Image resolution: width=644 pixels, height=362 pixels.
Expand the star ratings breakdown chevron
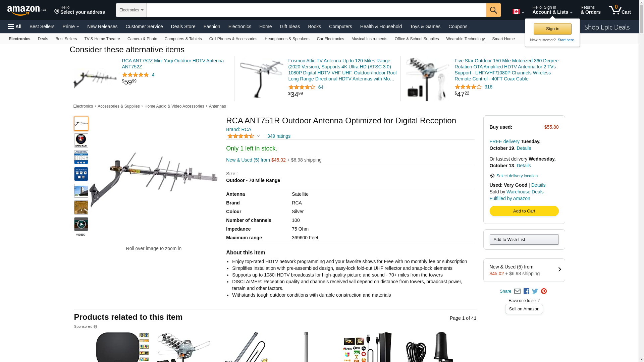click(x=258, y=136)
